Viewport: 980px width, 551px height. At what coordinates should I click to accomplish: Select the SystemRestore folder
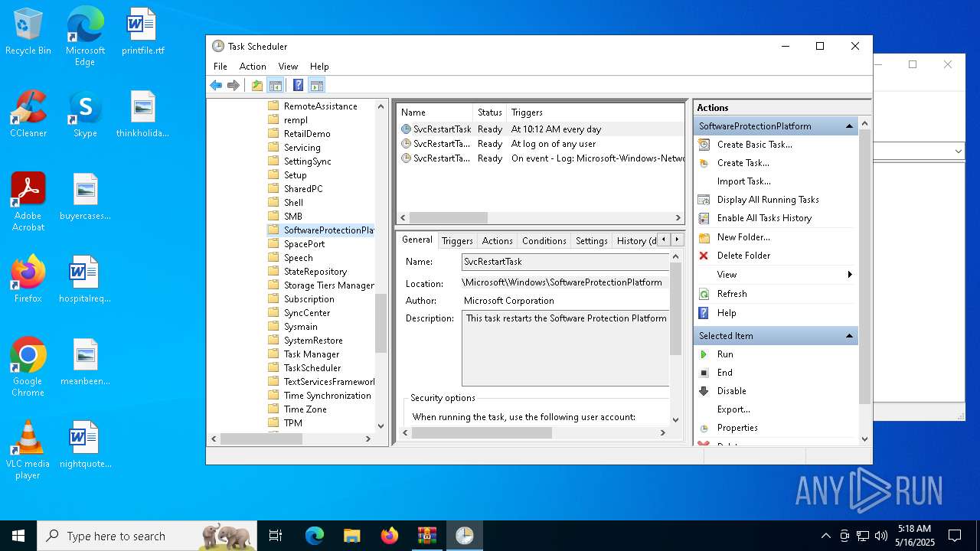point(313,341)
